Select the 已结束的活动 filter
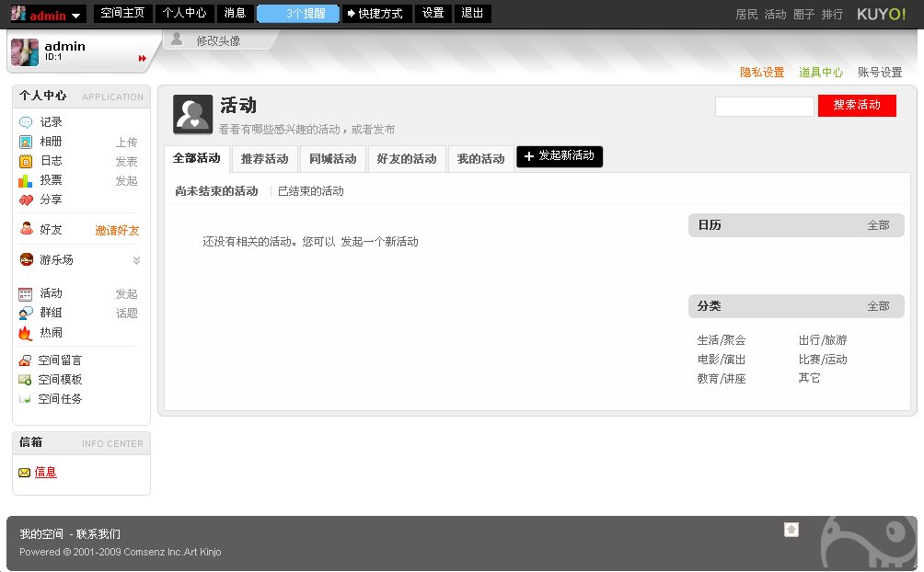 pyautogui.click(x=310, y=191)
